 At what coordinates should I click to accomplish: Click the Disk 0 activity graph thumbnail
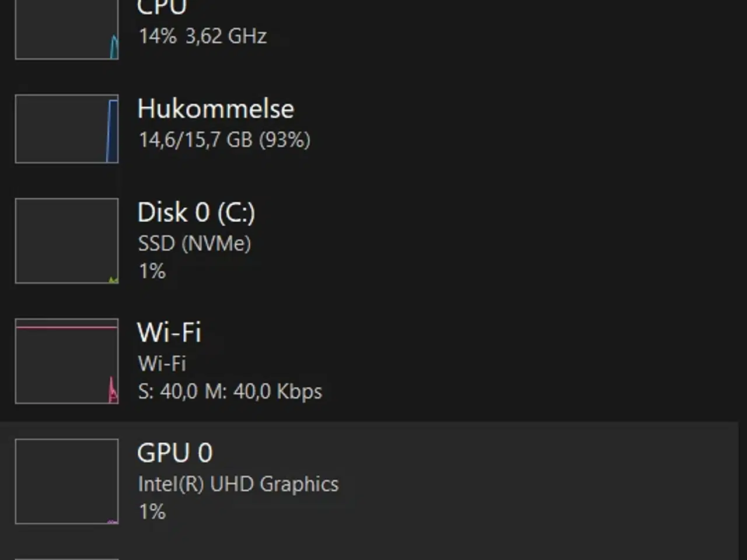(x=67, y=240)
